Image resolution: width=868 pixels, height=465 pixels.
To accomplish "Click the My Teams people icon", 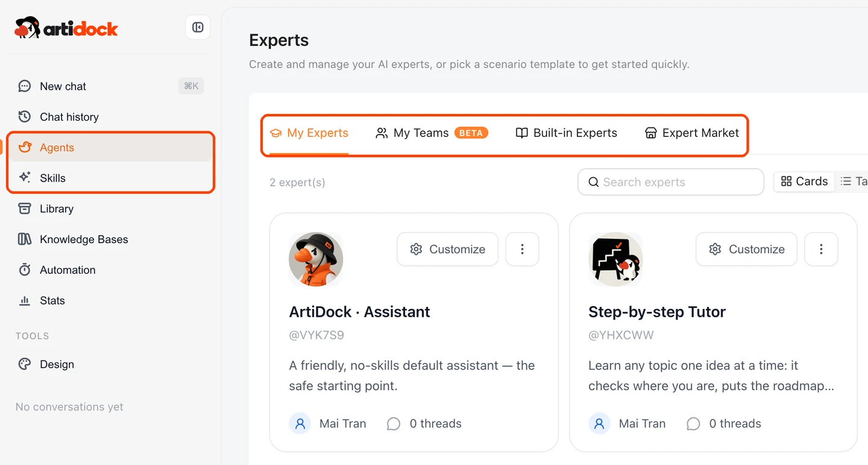I will pyautogui.click(x=382, y=133).
